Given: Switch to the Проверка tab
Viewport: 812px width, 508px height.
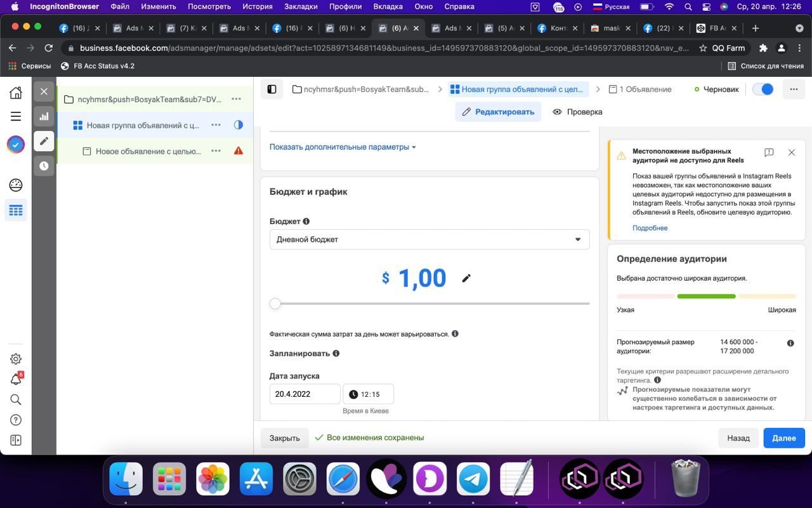Looking at the screenshot, I should (x=577, y=112).
